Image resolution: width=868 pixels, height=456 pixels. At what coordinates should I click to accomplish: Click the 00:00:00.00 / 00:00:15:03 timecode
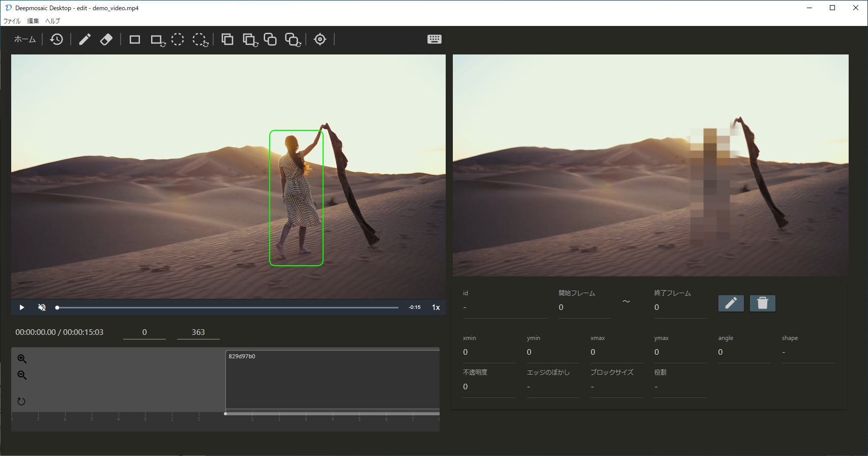click(60, 332)
